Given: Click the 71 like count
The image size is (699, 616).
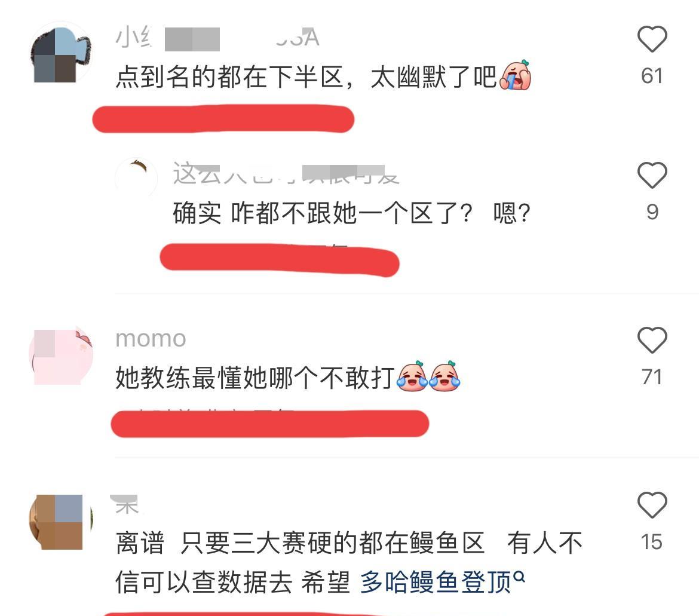Looking at the screenshot, I should [652, 377].
